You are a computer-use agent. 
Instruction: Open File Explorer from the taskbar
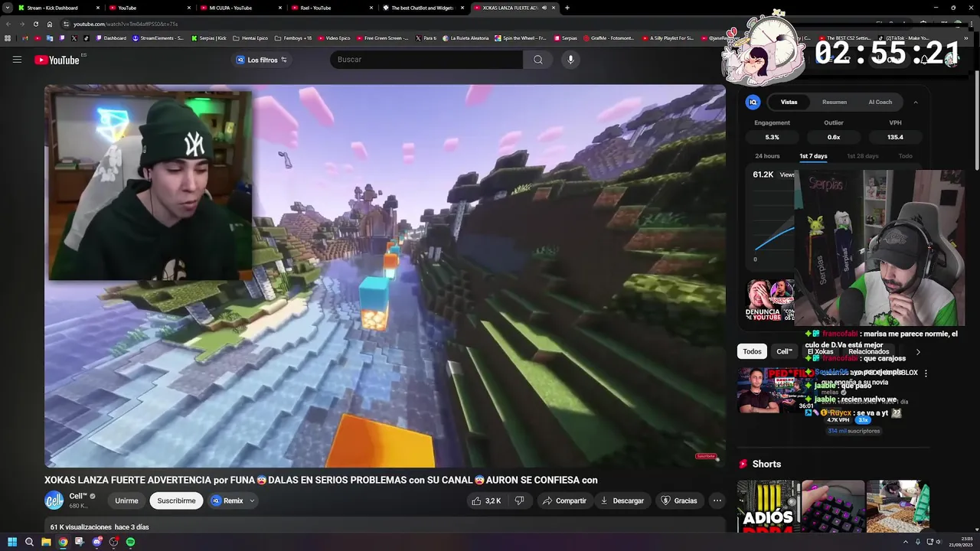pos(46,542)
